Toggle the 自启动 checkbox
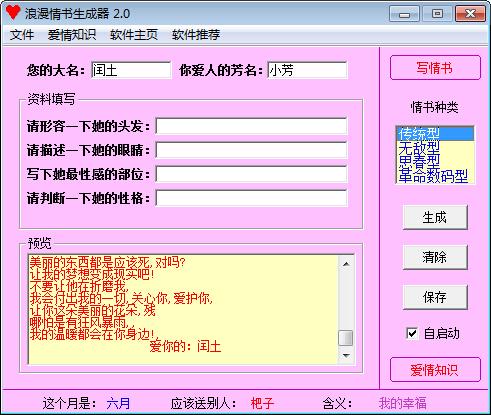Viewport: 491px width, 415px height. coord(412,333)
